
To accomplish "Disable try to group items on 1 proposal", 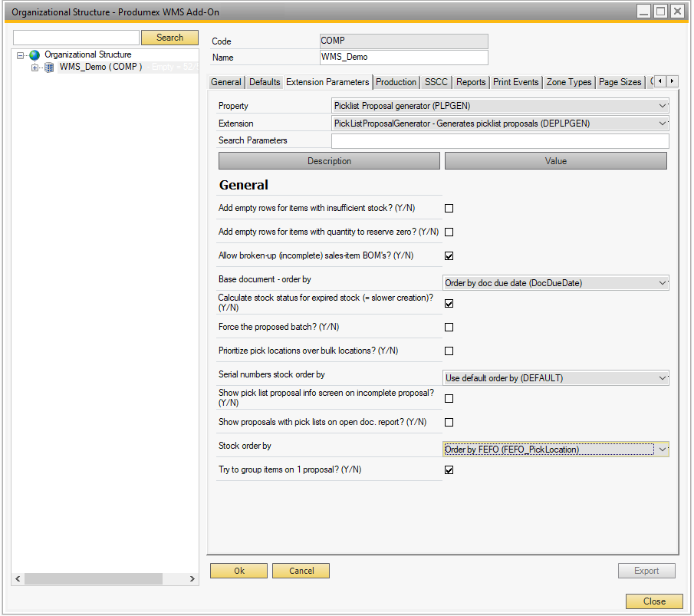I will (449, 469).
